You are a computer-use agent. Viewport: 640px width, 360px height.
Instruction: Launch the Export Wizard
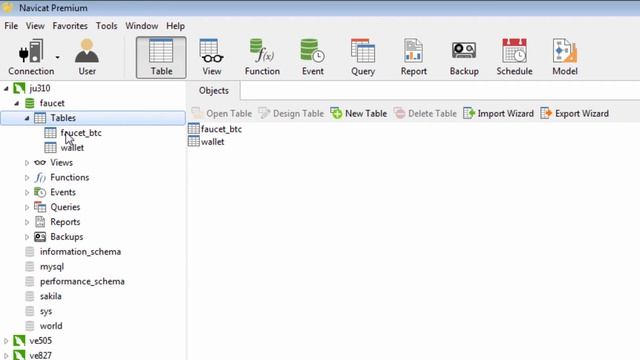(574, 113)
